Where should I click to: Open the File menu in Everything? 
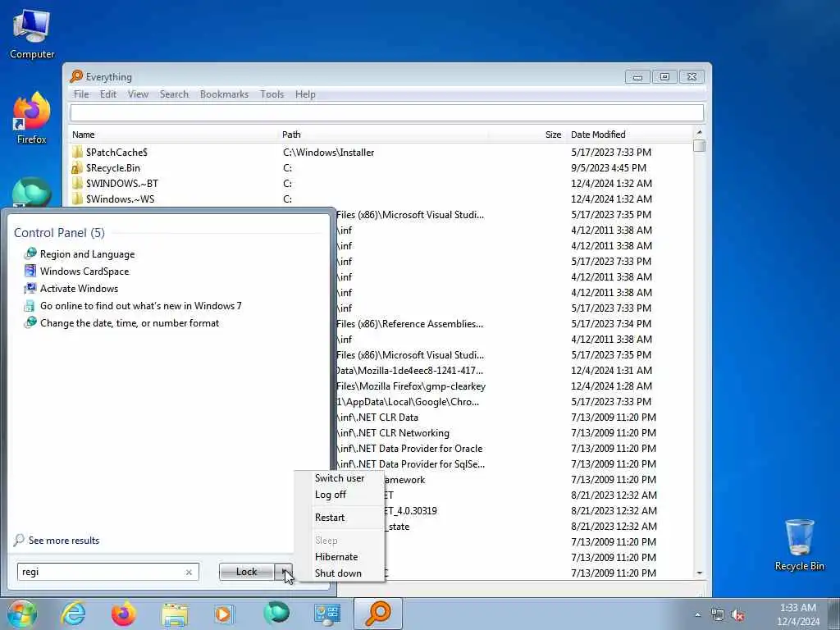(81, 94)
